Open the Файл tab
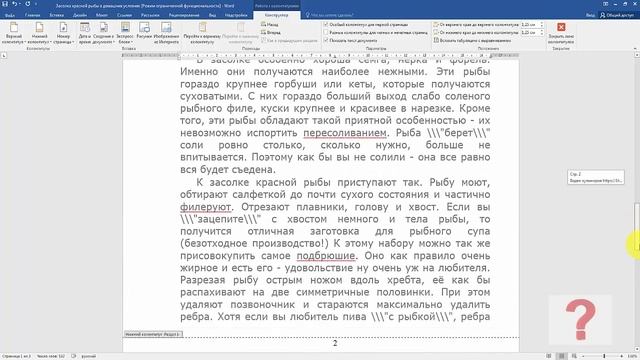Image resolution: width=640 pixels, height=360 pixels. tap(10, 15)
